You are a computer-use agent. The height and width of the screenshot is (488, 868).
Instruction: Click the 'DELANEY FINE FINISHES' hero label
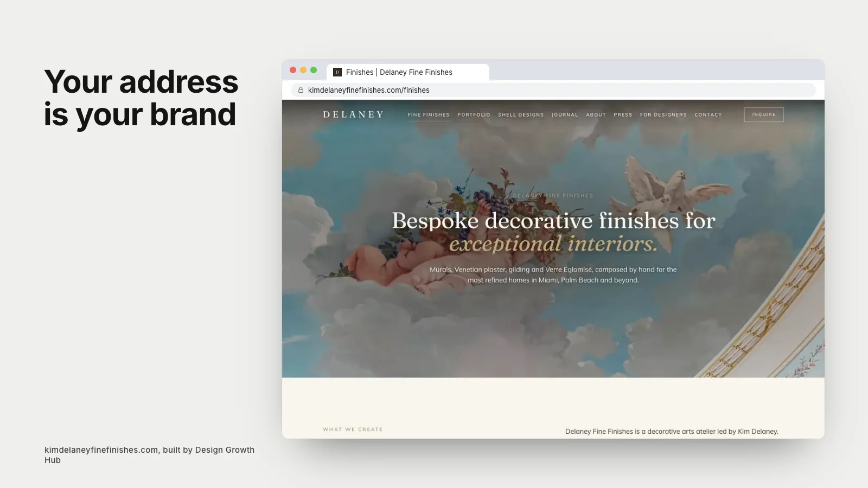[553, 196]
